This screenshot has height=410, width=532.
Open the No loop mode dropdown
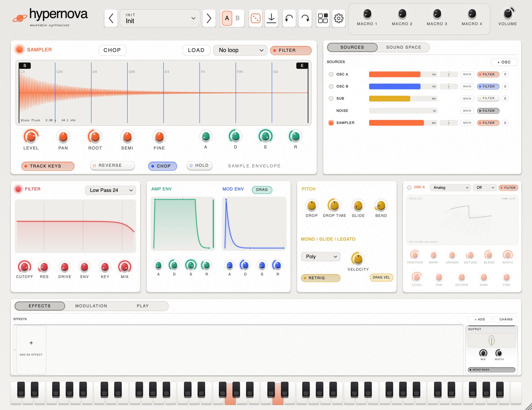[x=240, y=50]
